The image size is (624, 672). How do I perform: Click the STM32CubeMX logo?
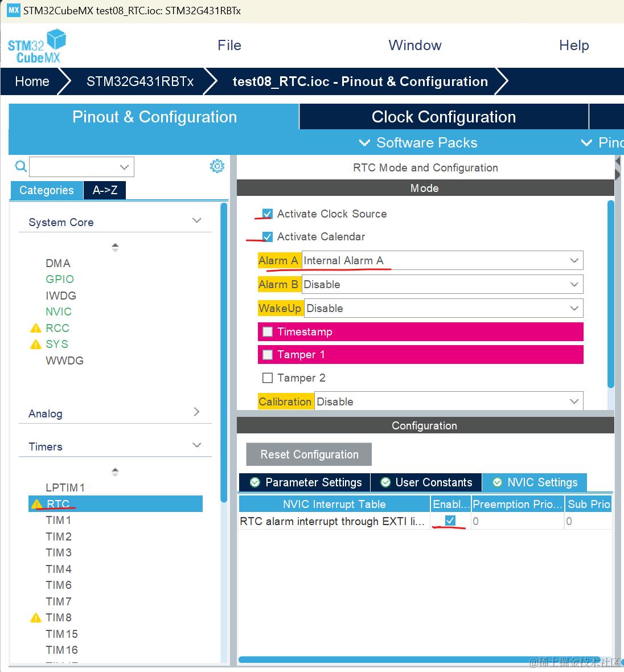click(x=37, y=46)
